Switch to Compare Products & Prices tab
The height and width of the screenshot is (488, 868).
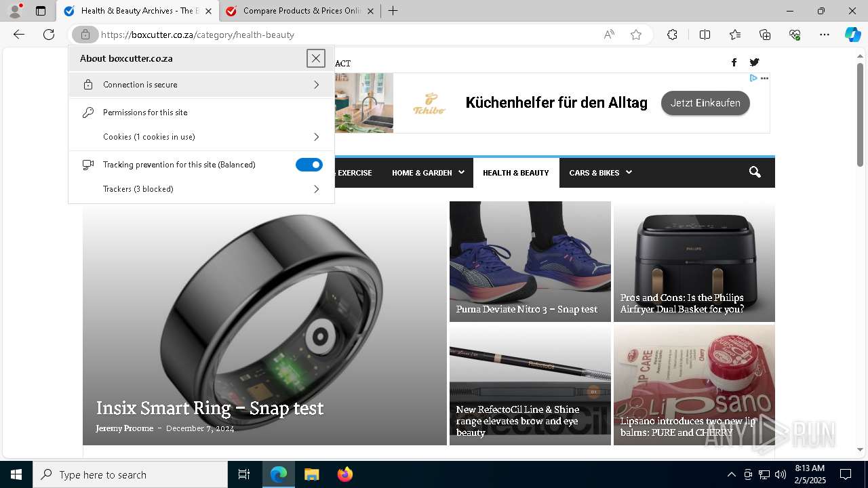point(300,11)
